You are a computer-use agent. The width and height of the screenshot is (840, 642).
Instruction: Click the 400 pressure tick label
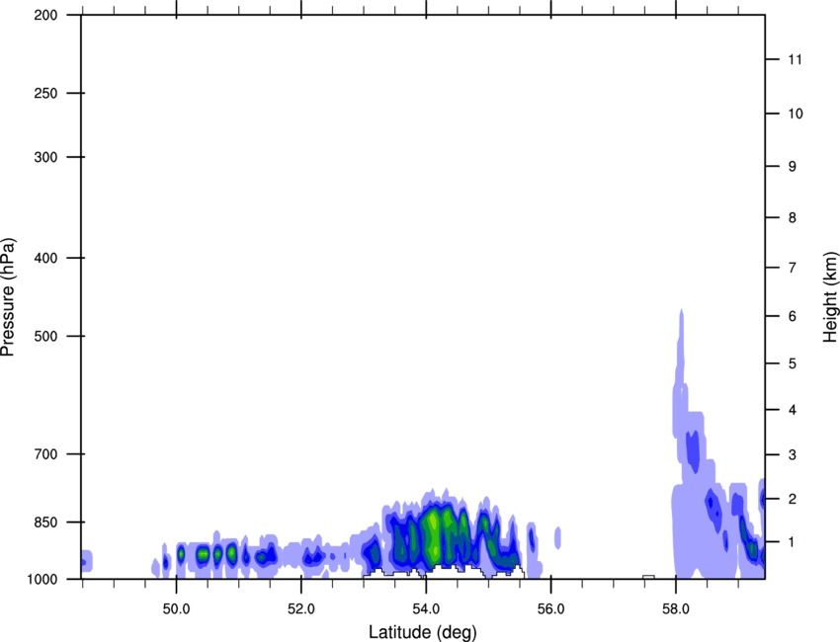(45, 258)
